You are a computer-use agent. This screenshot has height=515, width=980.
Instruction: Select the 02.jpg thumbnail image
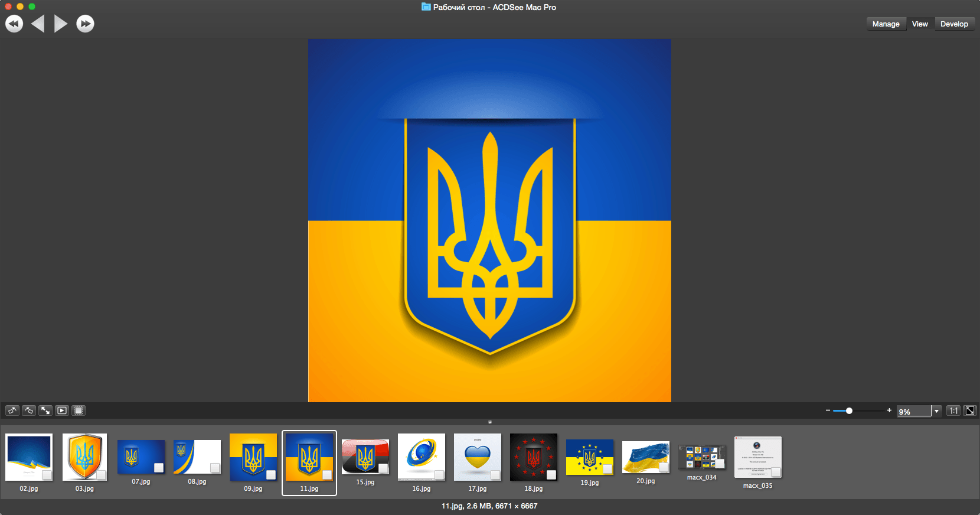[x=29, y=457]
